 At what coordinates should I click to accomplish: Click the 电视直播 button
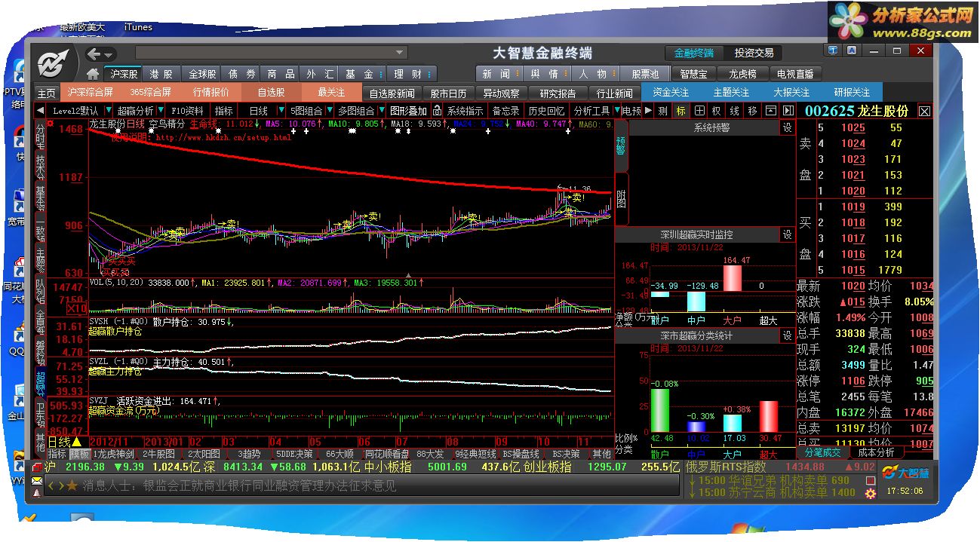(796, 74)
